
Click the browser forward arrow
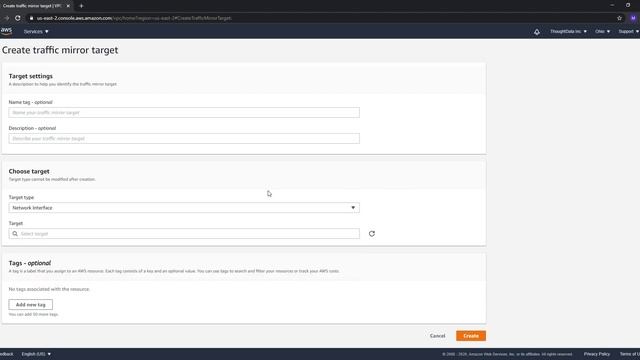pyautogui.click(x=7, y=18)
